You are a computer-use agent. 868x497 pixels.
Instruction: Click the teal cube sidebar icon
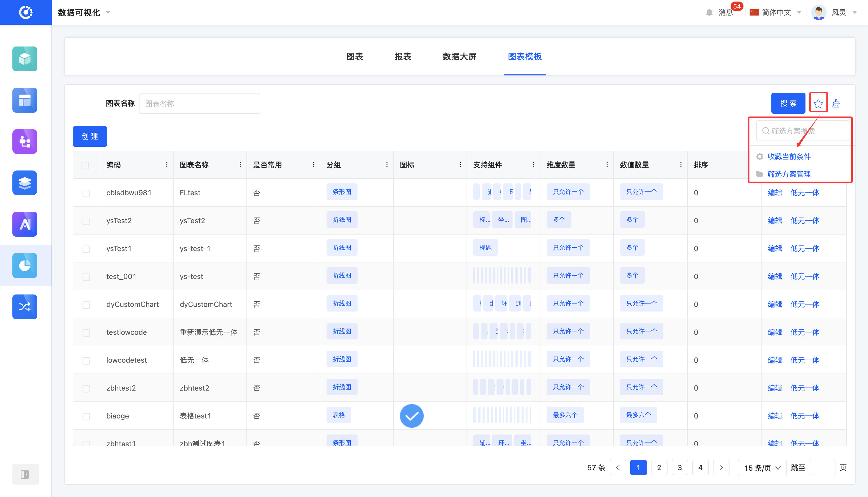pyautogui.click(x=25, y=59)
